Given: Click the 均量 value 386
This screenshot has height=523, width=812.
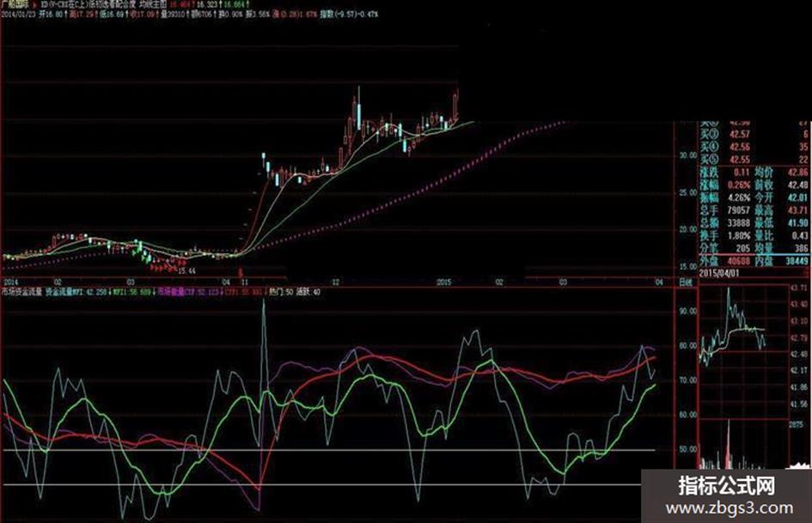Looking at the screenshot, I should 802,248.
